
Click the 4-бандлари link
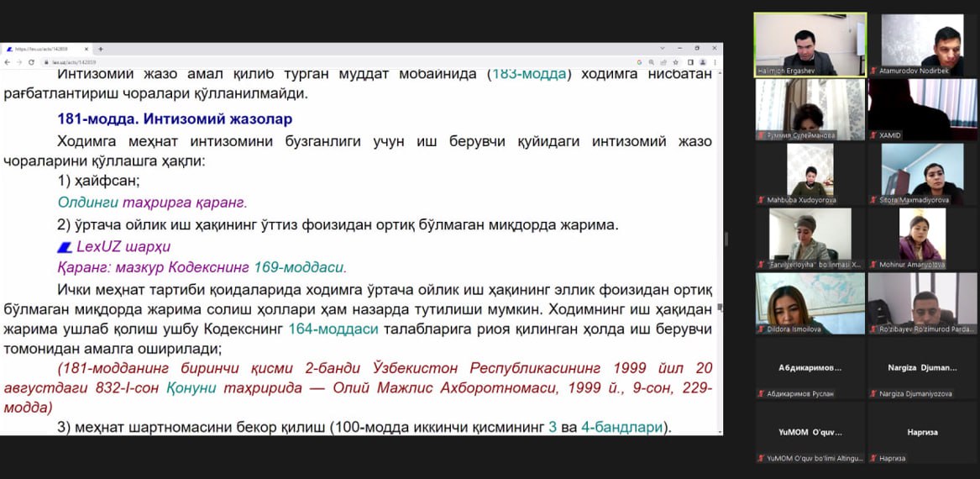point(621,427)
